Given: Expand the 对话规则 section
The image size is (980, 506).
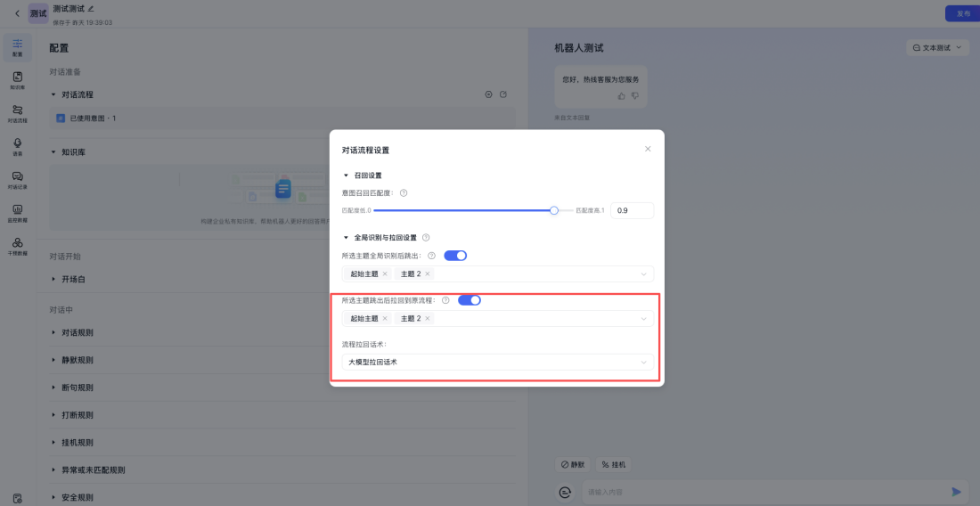Looking at the screenshot, I should tap(53, 332).
